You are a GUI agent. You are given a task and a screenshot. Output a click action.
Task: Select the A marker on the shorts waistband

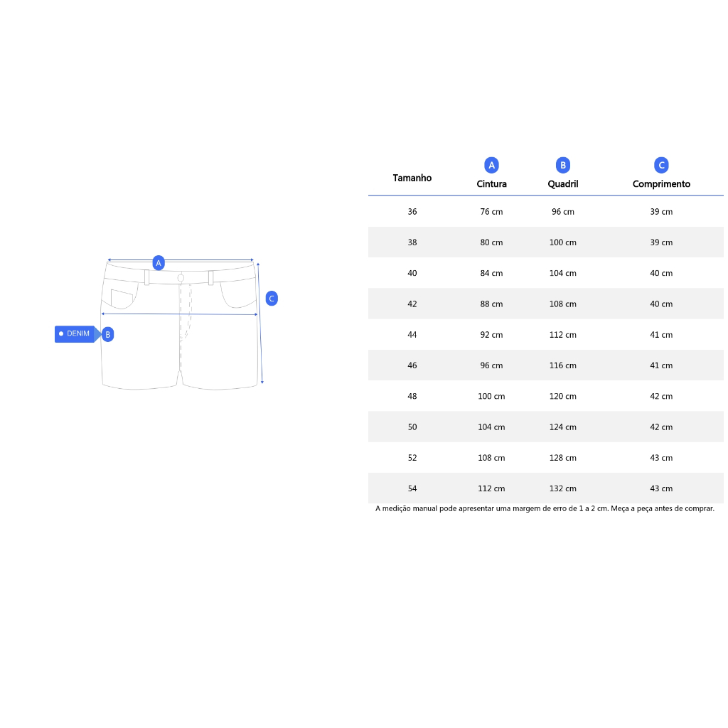[159, 263]
